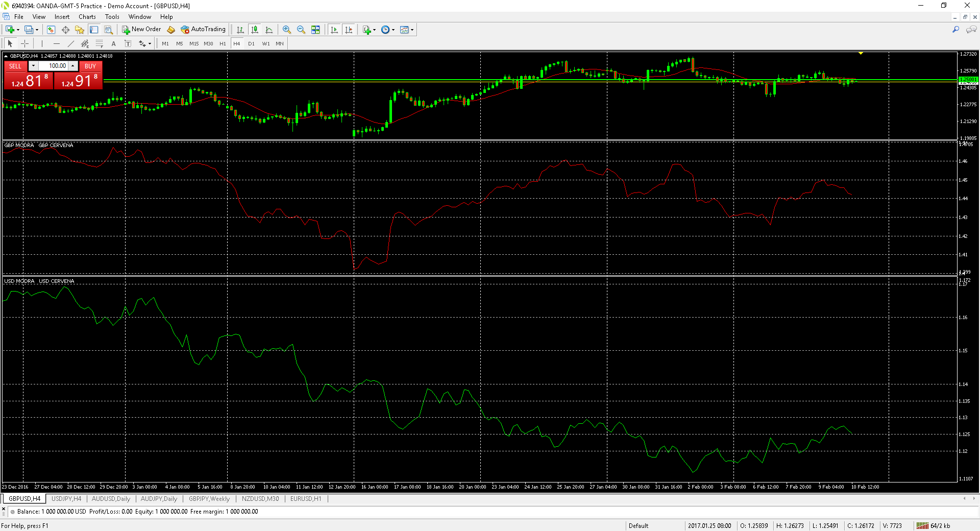Switch to USDJPY,H4 chart tab
Image resolution: width=980 pixels, height=531 pixels.
[x=66, y=499]
